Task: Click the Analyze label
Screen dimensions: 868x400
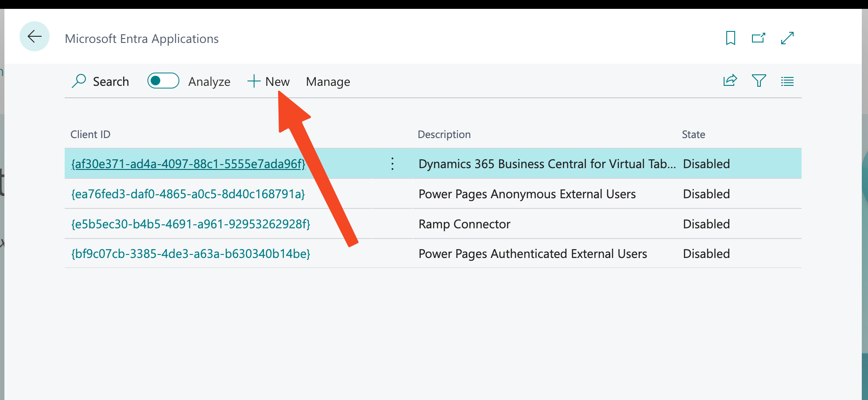Action: (x=209, y=82)
